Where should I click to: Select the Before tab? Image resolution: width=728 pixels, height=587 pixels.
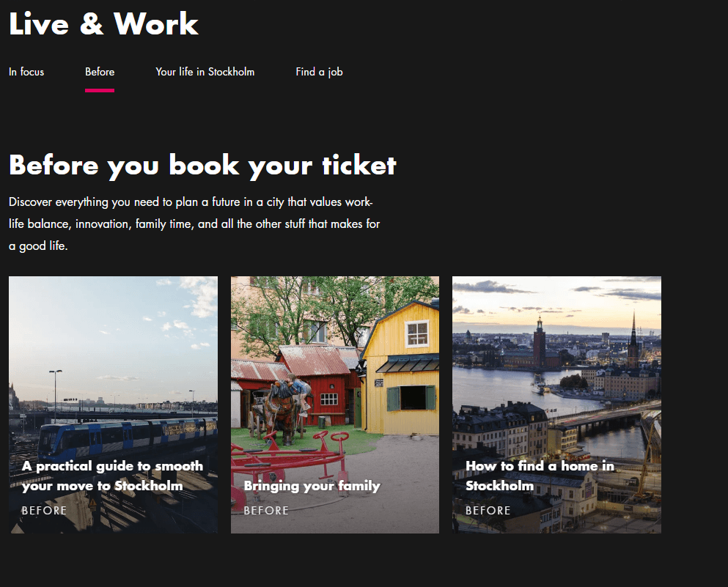100,72
